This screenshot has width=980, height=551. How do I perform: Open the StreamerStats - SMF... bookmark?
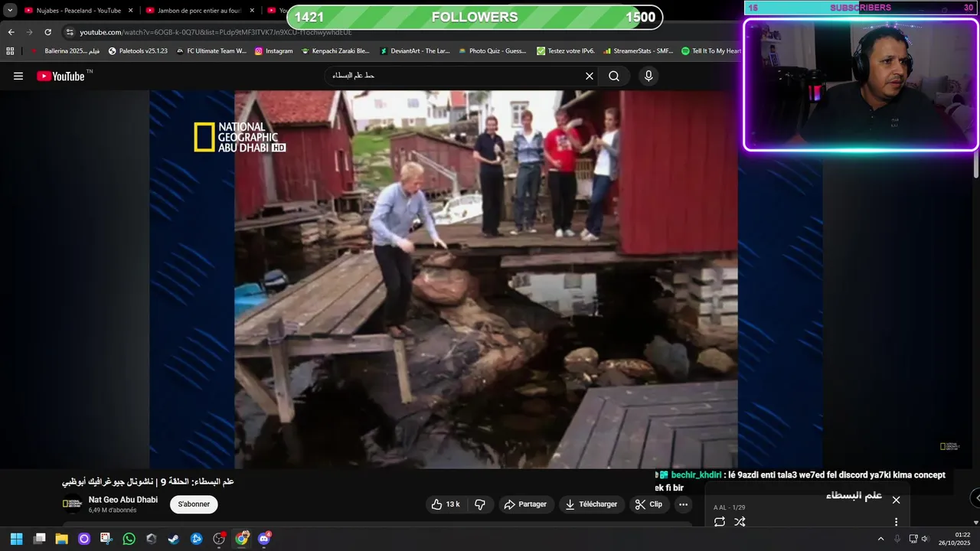(637, 51)
